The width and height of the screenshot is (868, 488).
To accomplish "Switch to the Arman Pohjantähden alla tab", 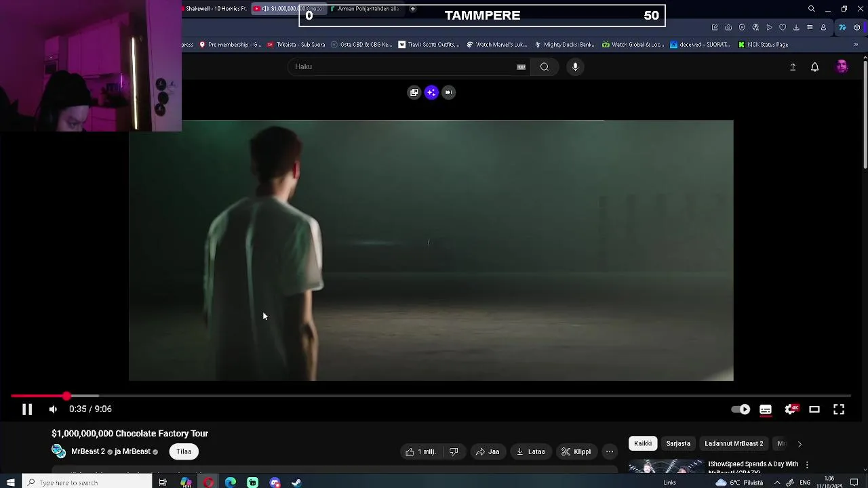I will pyautogui.click(x=366, y=9).
